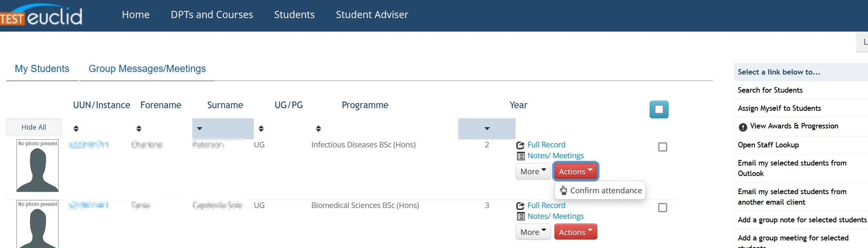Sort by Forename column arrows
The height and width of the screenshot is (248, 868).
(139, 128)
